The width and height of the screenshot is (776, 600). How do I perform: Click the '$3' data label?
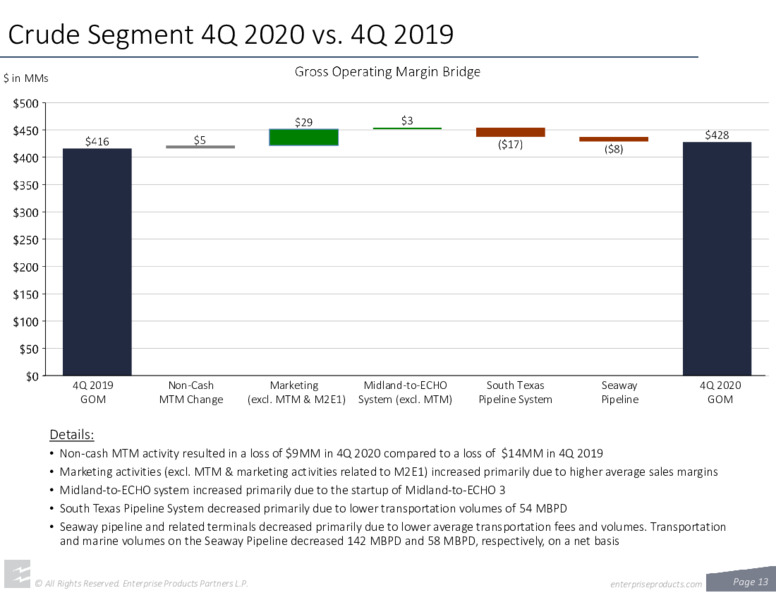(x=407, y=121)
